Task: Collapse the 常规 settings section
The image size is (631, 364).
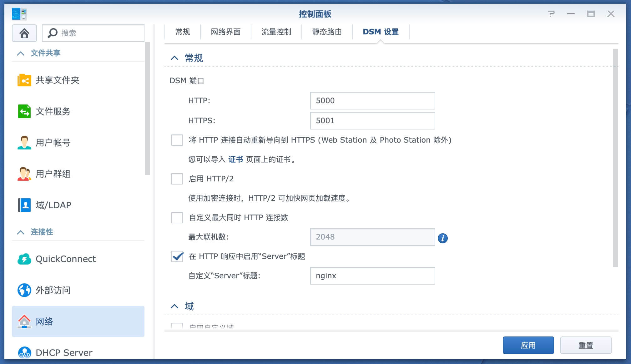Action: tap(174, 58)
